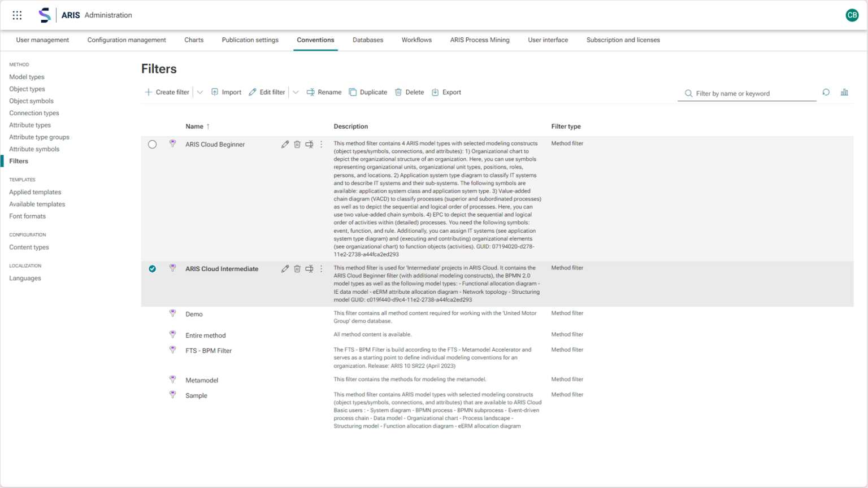This screenshot has width=868, height=488.
Task: Open the application launcher grid icon
Action: point(18,15)
